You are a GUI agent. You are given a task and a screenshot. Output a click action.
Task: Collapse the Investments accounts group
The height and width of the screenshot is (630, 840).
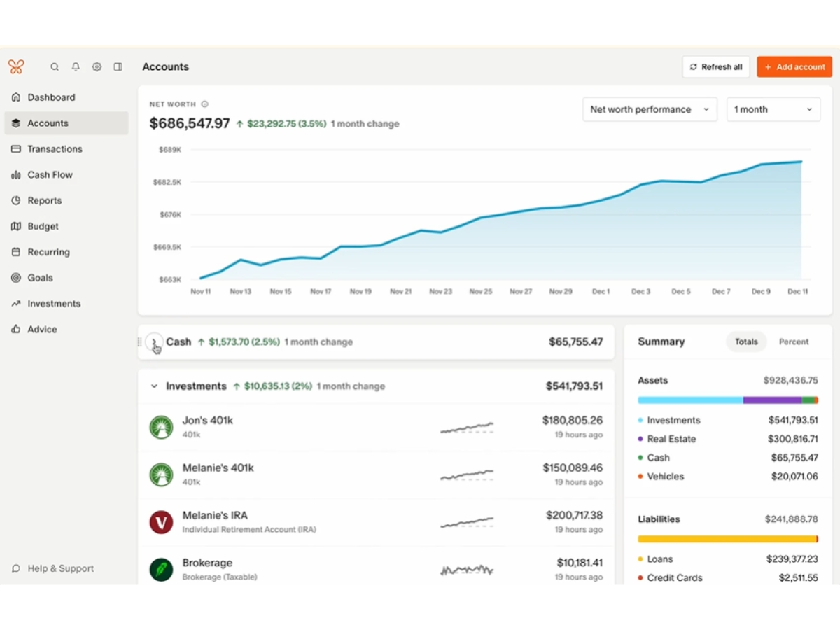point(155,386)
